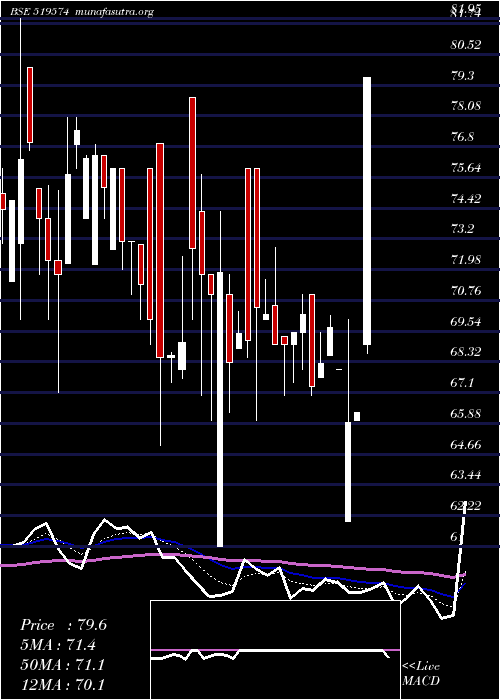
Task: Click the 63.44 price axis label
Action: (x=466, y=475)
